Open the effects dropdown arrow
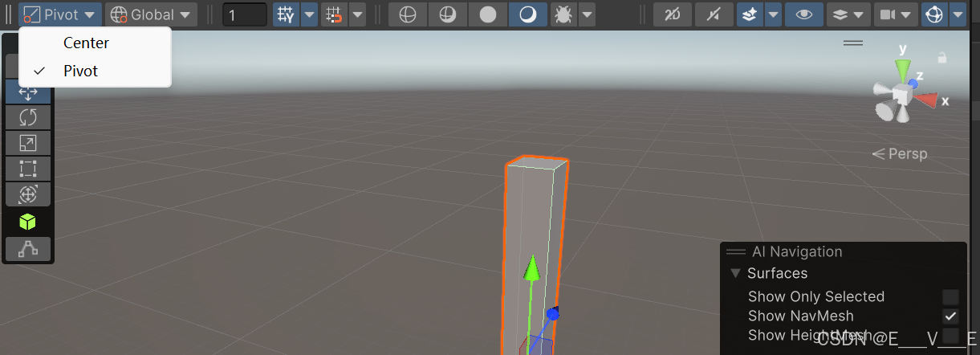The image size is (980, 355). 773,14
